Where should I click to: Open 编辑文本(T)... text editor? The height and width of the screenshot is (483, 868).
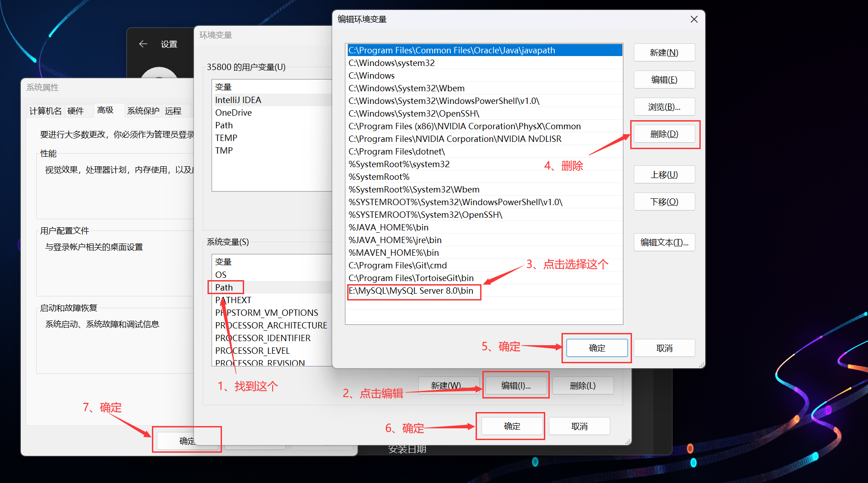tap(664, 242)
